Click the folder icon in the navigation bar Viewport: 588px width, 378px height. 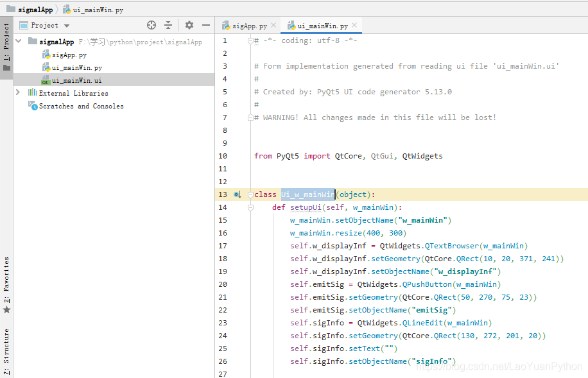[11, 9]
